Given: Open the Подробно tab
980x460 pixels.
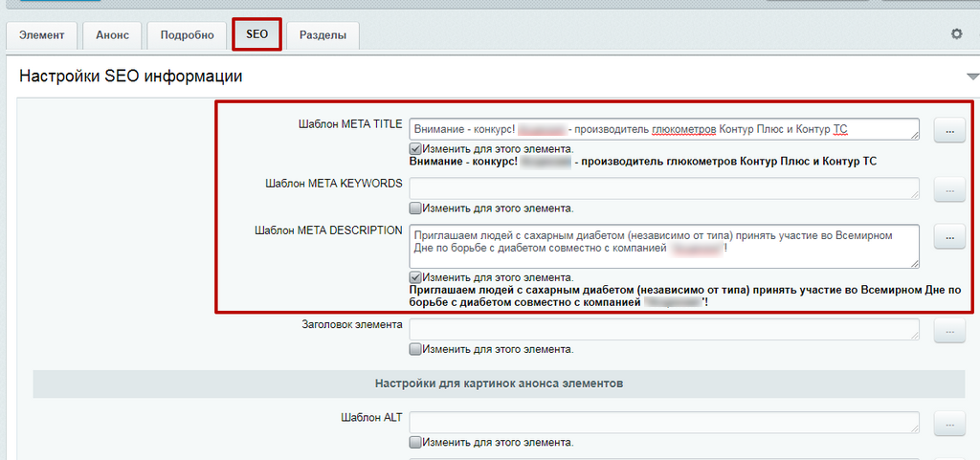Looking at the screenshot, I should click(x=188, y=35).
